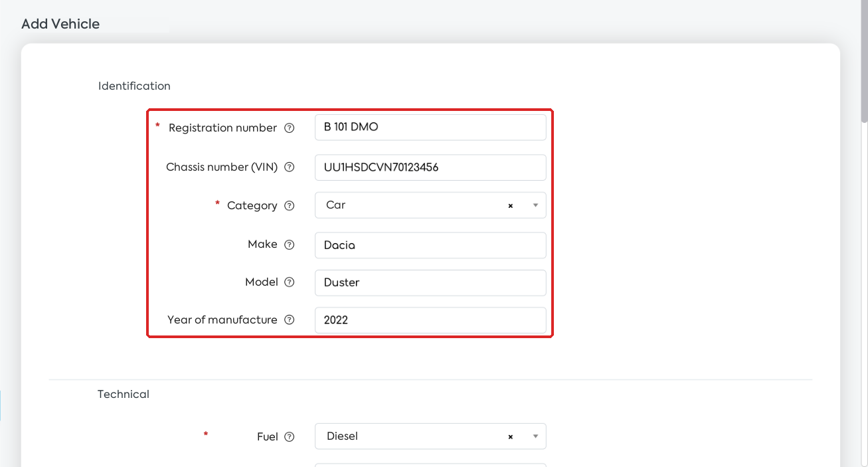
Task: Click the Year of manufacture label text
Action: (x=222, y=320)
